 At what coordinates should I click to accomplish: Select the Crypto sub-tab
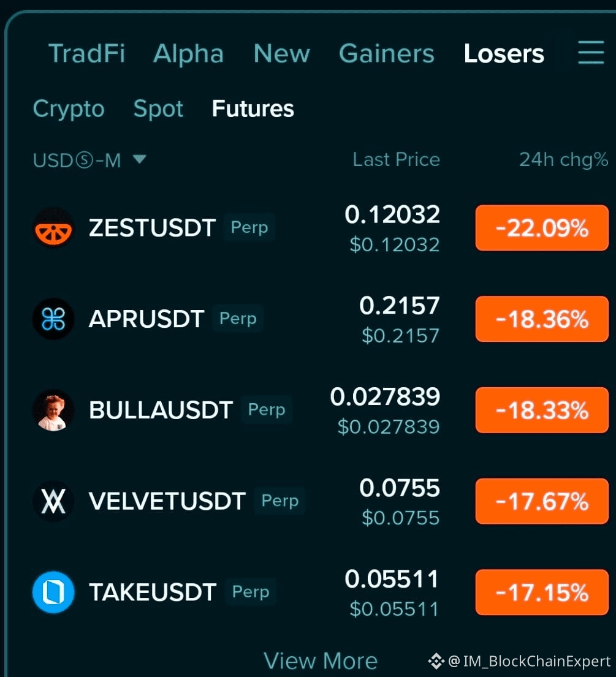click(x=69, y=109)
